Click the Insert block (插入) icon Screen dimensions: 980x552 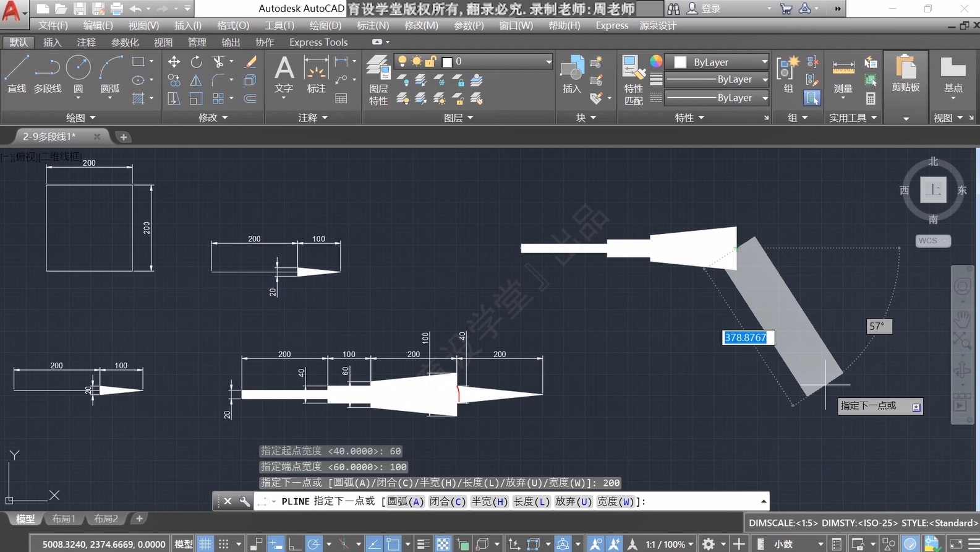coord(572,74)
